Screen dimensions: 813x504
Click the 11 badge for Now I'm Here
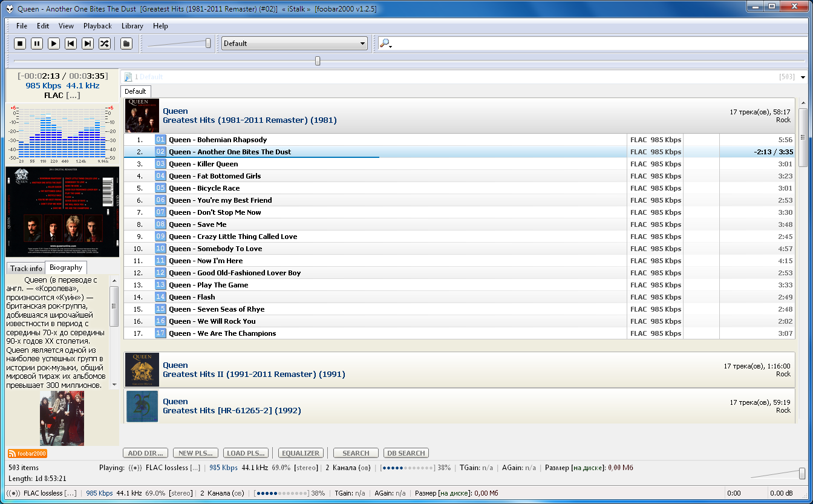(160, 261)
